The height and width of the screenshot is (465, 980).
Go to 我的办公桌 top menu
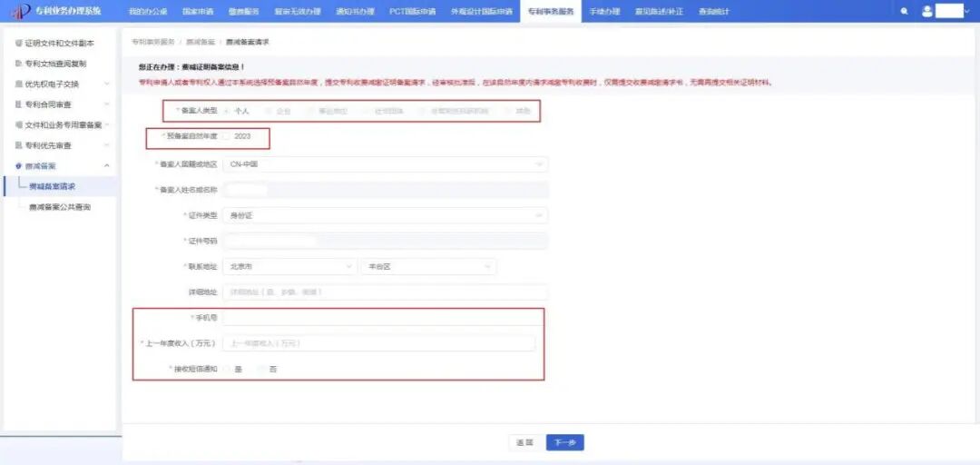[148, 11]
